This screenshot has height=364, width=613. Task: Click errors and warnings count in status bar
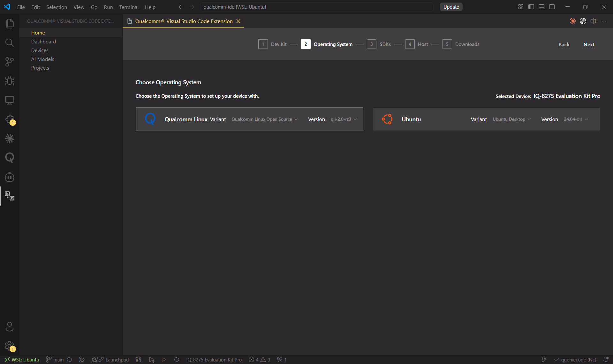click(x=260, y=360)
